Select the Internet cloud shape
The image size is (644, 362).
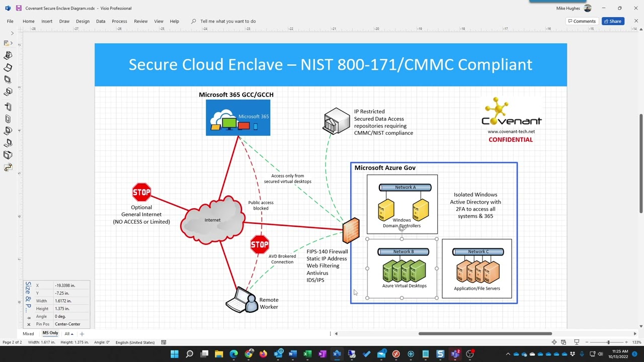click(212, 220)
